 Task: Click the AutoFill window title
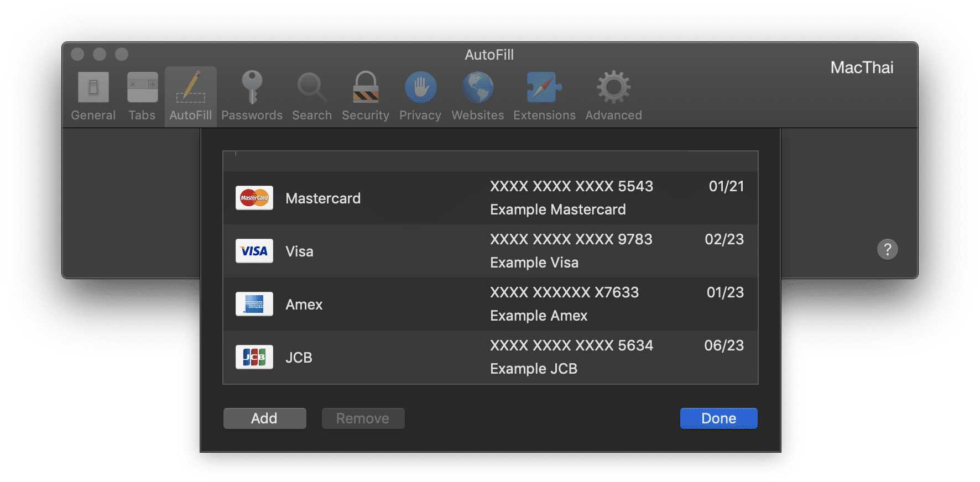489,55
